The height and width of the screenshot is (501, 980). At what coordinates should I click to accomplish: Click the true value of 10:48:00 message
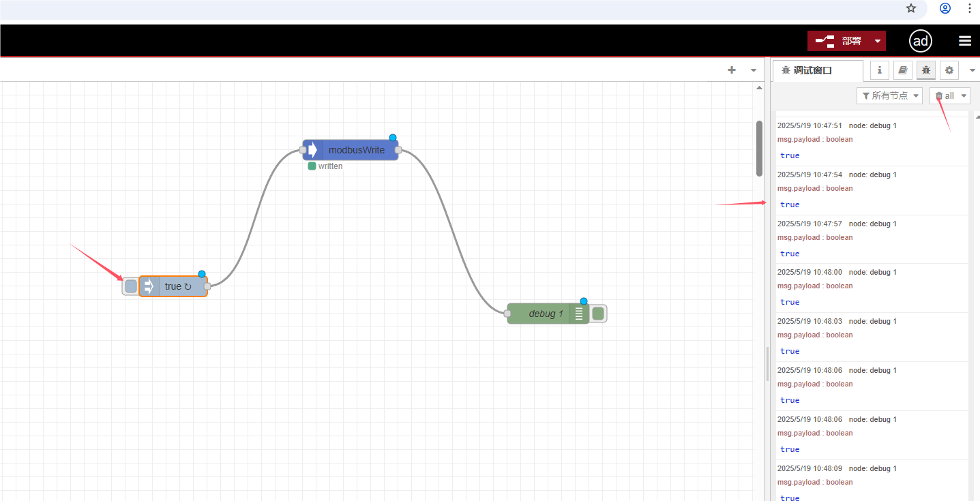pos(790,302)
